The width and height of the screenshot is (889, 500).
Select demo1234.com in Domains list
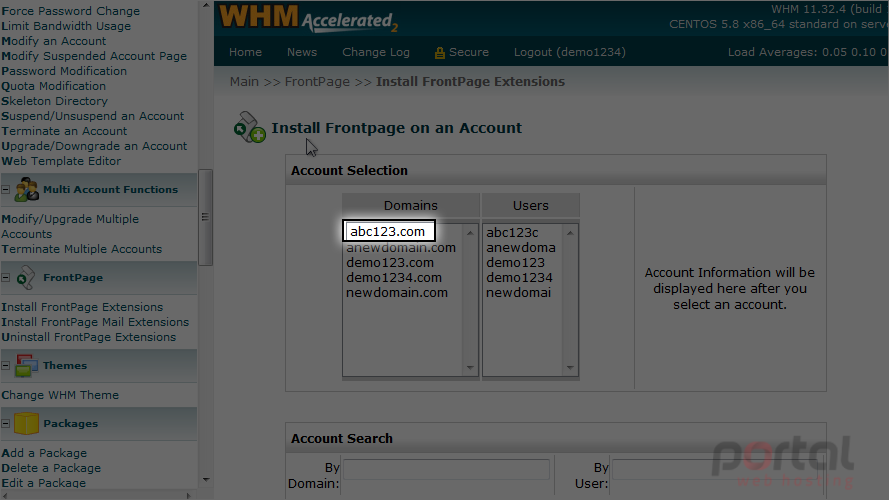pos(394,278)
